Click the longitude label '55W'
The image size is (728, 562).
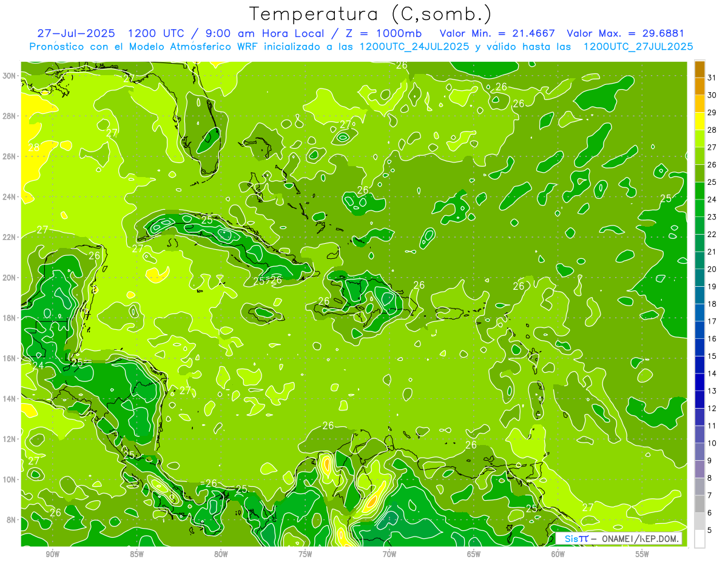[642, 554]
